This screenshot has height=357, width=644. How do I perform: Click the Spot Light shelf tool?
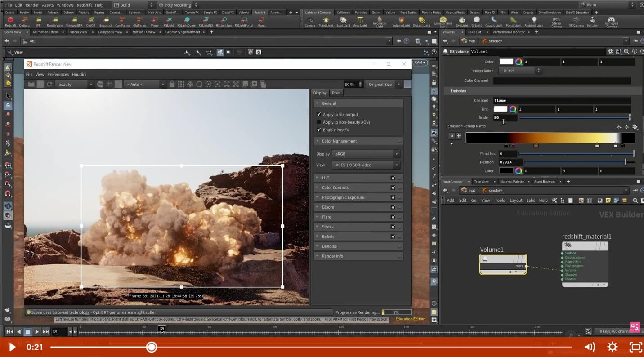pyautogui.click(x=343, y=21)
